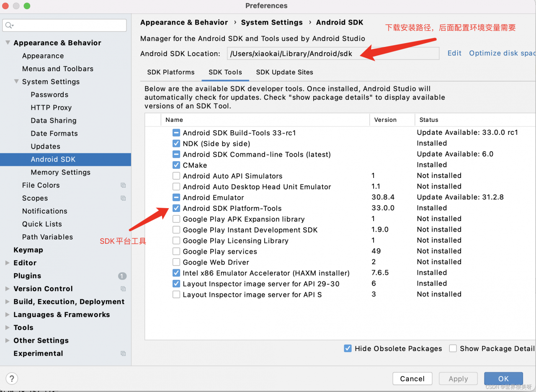Select Keymap in the sidebar
The height and width of the screenshot is (392, 536).
(x=28, y=250)
